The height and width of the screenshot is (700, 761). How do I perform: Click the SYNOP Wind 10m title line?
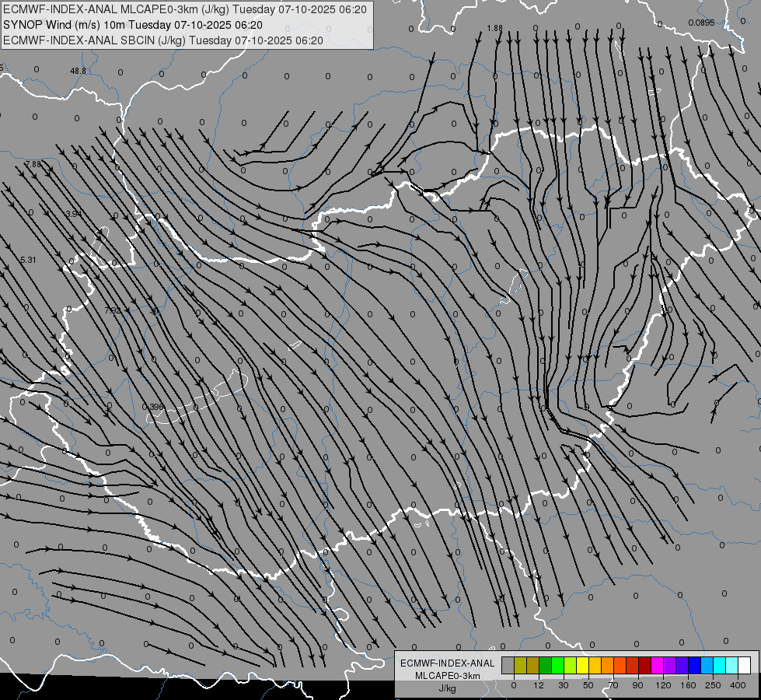pos(132,25)
